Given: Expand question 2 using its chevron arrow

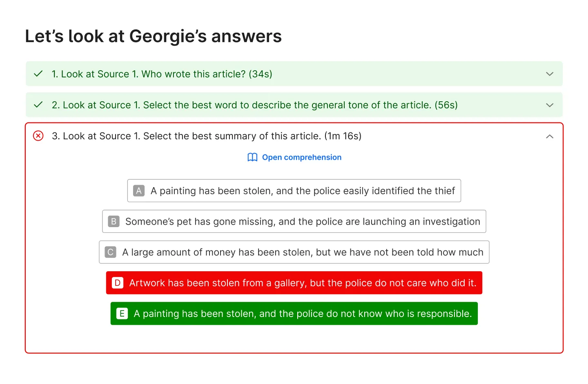Looking at the screenshot, I should point(550,105).
